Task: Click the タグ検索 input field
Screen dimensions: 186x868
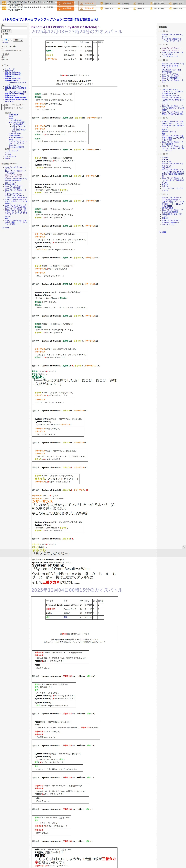Action: pyautogui.click(x=14, y=36)
